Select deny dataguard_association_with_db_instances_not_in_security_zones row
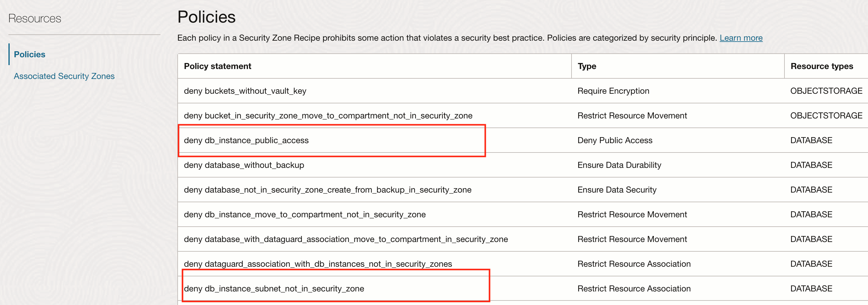Image resolution: width=868 pixels, height=305 pixels. (318, 264)
